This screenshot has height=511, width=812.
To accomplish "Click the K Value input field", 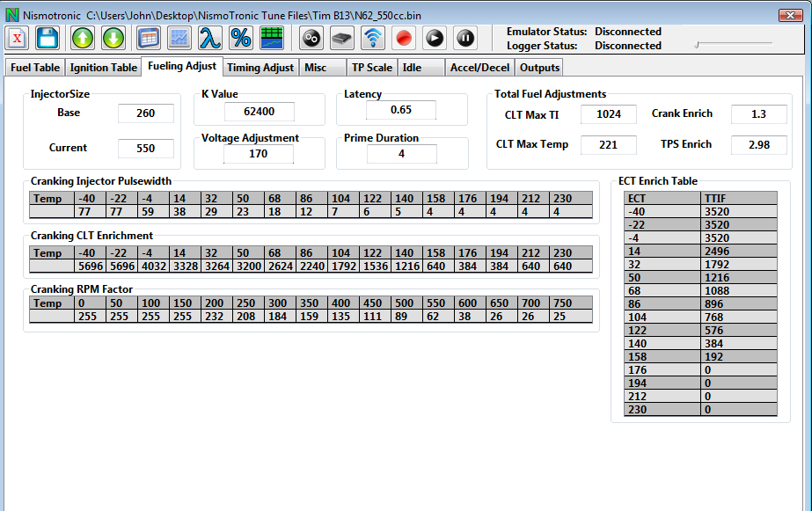I will pos(259,112).
